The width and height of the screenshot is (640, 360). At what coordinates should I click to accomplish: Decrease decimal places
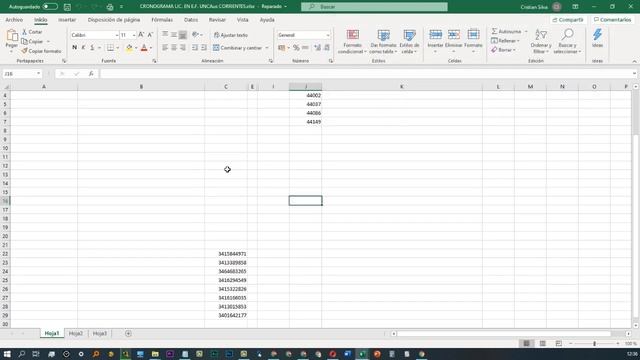click(x=327, y=48)
